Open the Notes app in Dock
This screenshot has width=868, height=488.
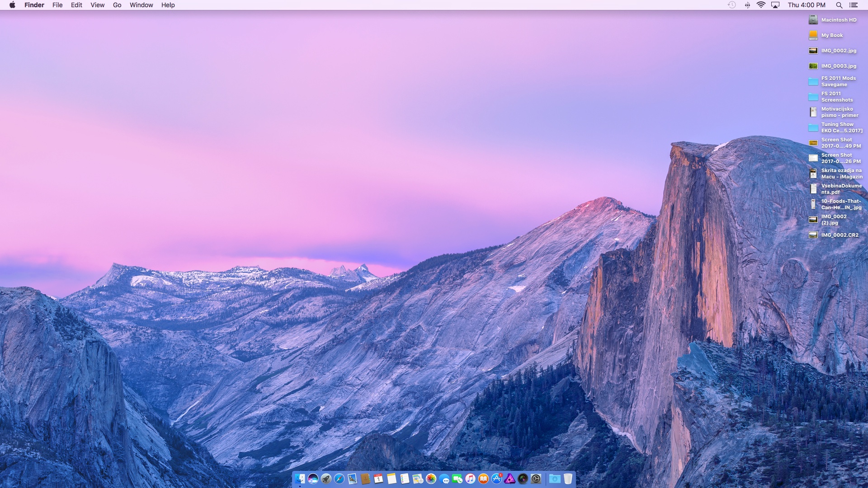[392, 479]
